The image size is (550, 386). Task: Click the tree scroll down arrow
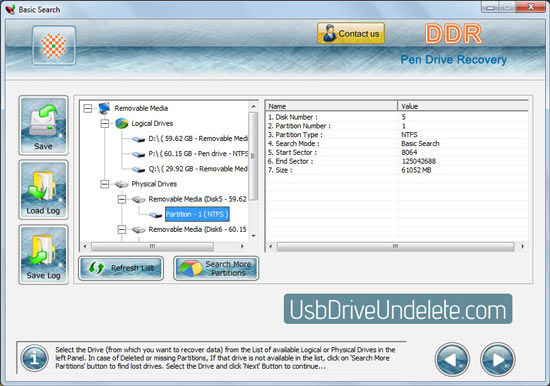tap(253, 236)
